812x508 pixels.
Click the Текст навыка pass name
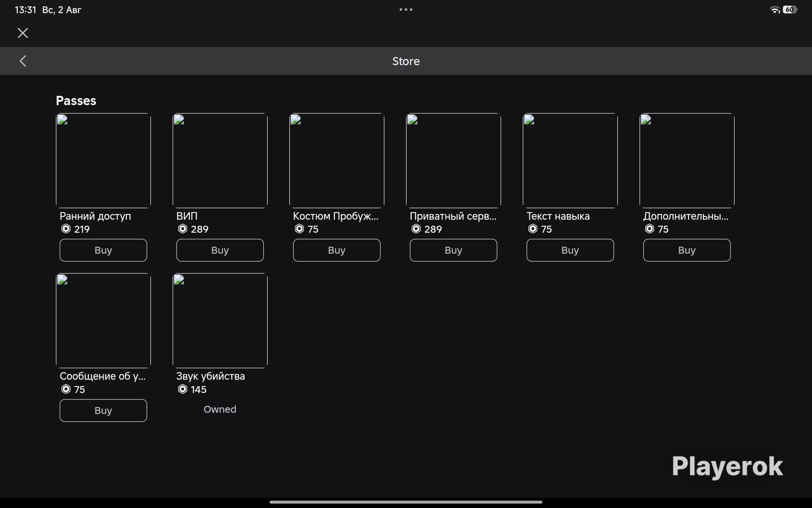[558, 216]
